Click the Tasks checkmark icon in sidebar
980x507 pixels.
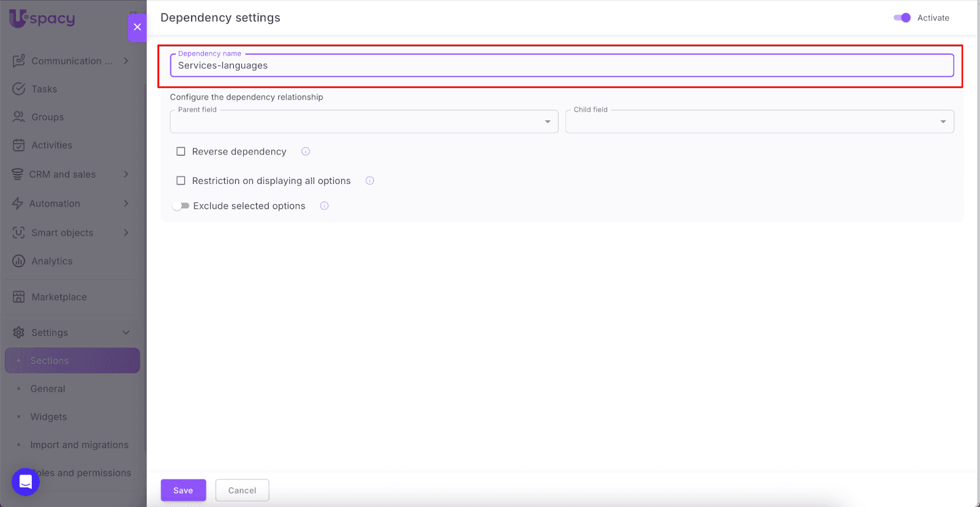[19, 89]
